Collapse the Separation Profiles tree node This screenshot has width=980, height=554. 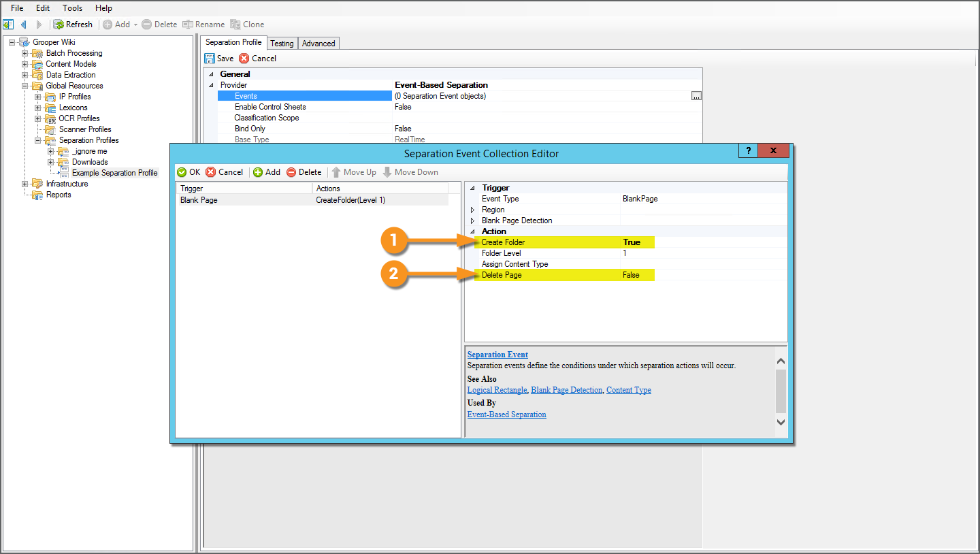click(x=38, y=140)
